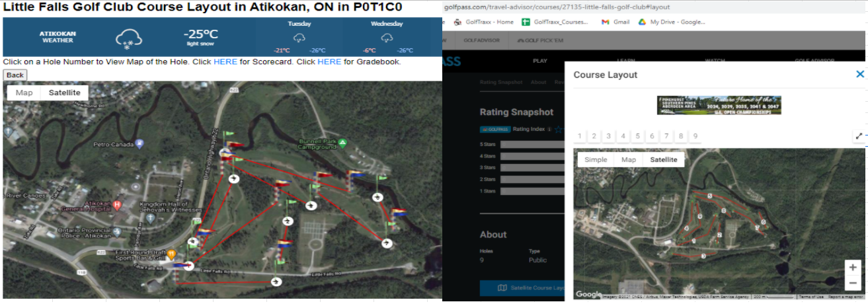Click the Rating Snapshot section tab

click(x=501, y=83)
